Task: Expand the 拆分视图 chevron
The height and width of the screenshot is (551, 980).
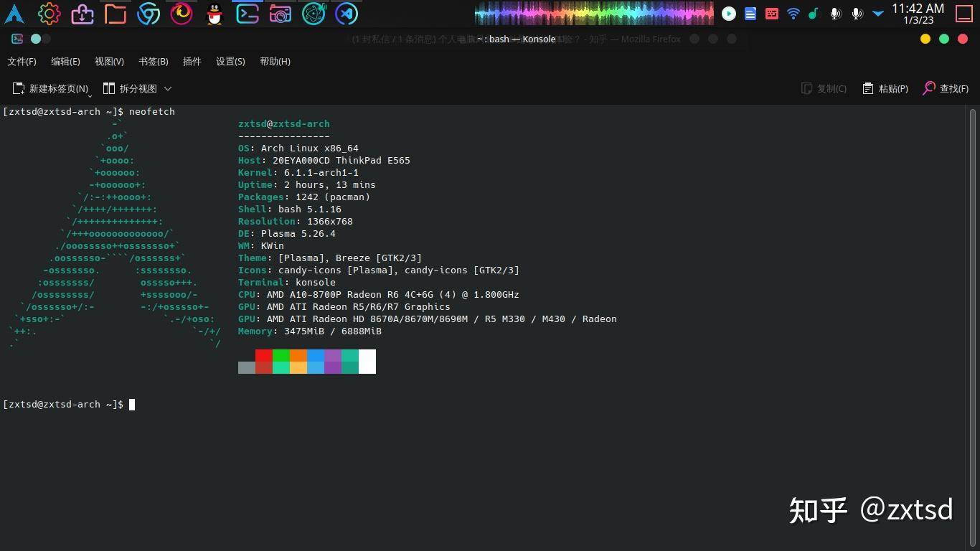Action: point(168,89)
